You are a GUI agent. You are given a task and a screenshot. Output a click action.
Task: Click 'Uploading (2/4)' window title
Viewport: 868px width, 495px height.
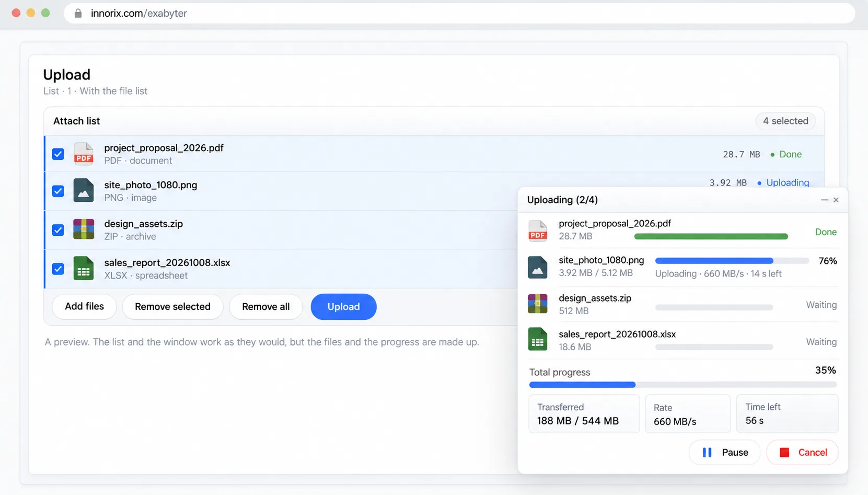(x=562, y=200)
